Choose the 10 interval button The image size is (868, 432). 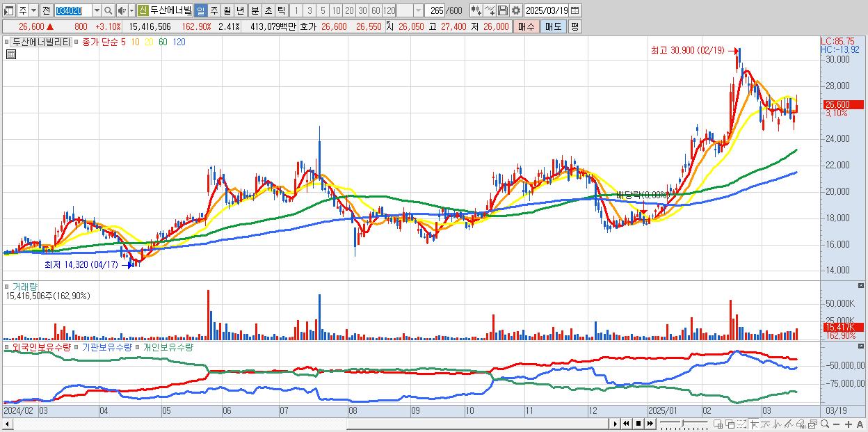(336, 10)
